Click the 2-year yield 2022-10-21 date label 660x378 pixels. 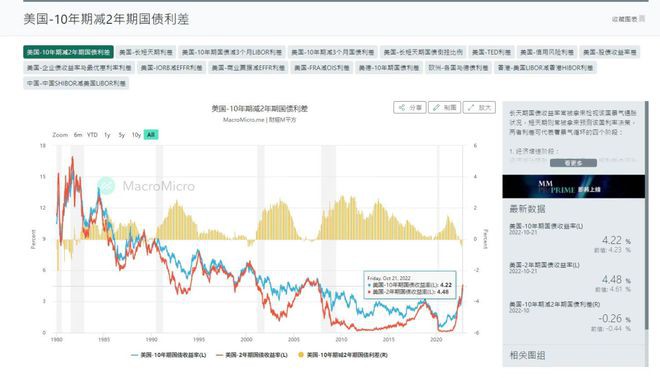tap(523, 271)
